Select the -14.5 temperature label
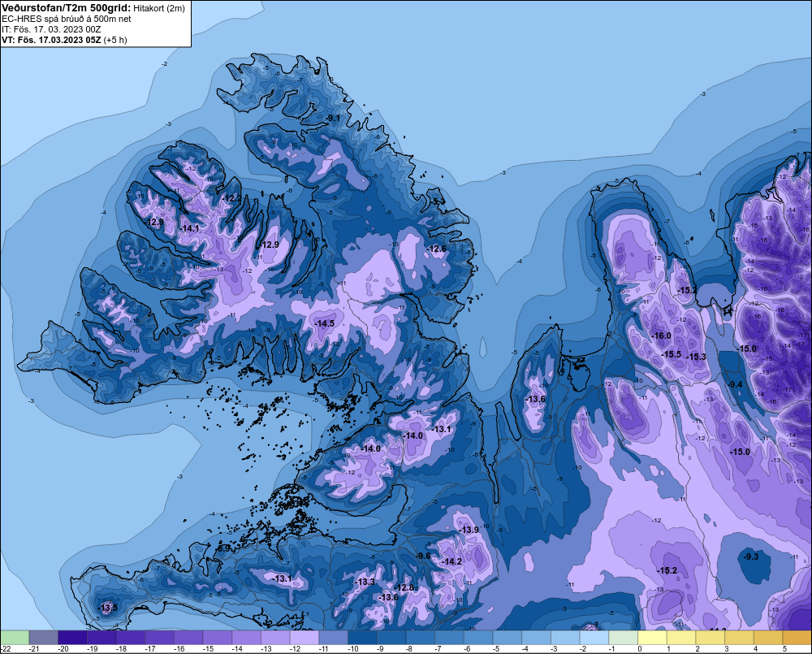 324,323
